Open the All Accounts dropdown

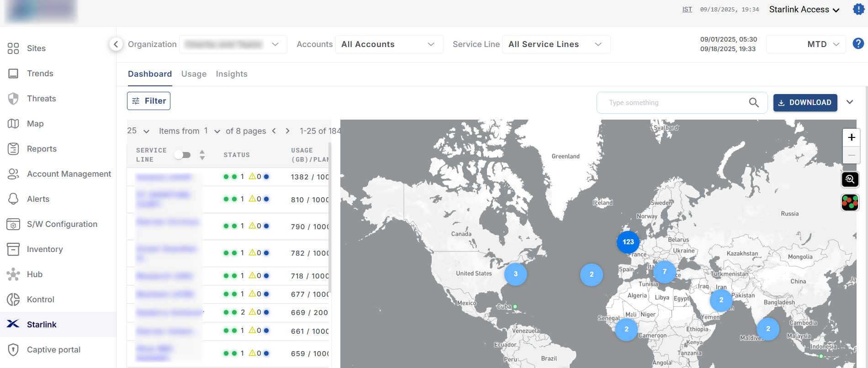tap(389, 44)
